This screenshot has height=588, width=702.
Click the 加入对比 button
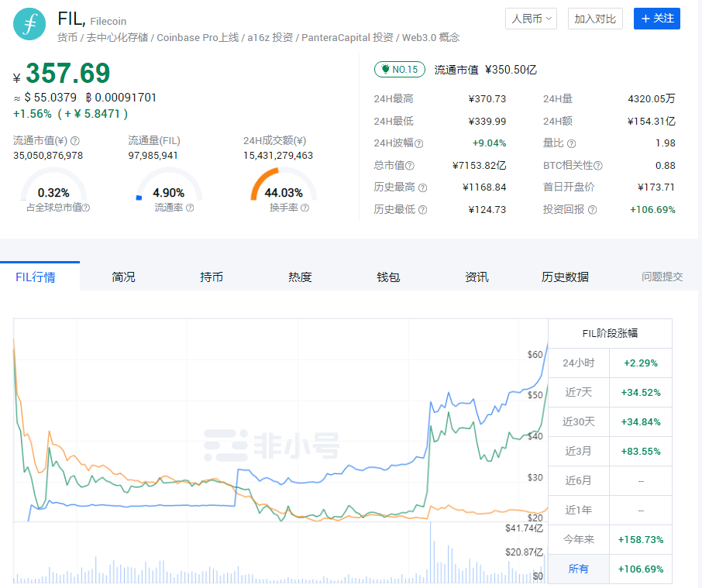tap(595, 19)
